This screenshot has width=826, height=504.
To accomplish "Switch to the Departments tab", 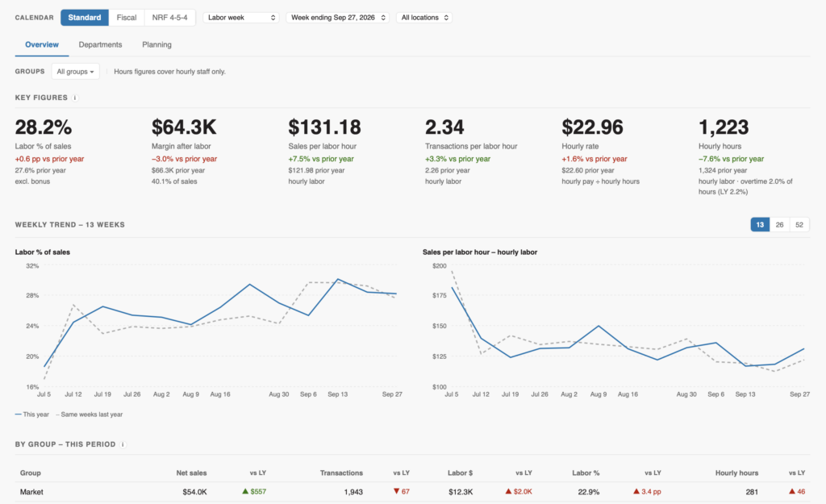I will [100, 45].
